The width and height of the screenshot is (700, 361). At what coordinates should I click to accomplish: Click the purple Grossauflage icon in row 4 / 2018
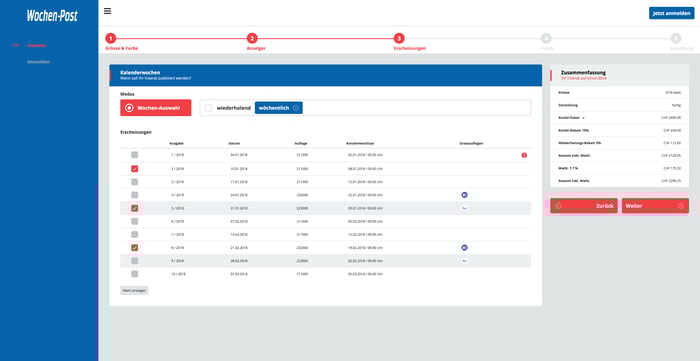[x=464, y=195]
